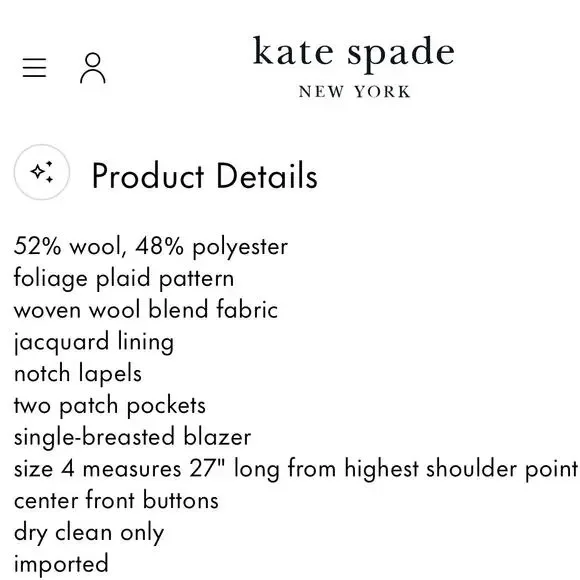Select the Product Details heading
The width and height of the screenshot is (580, 580).
point(205,176)
